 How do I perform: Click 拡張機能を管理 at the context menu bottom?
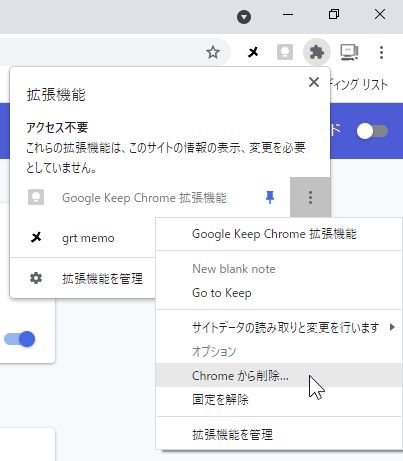tap(279, 435)
